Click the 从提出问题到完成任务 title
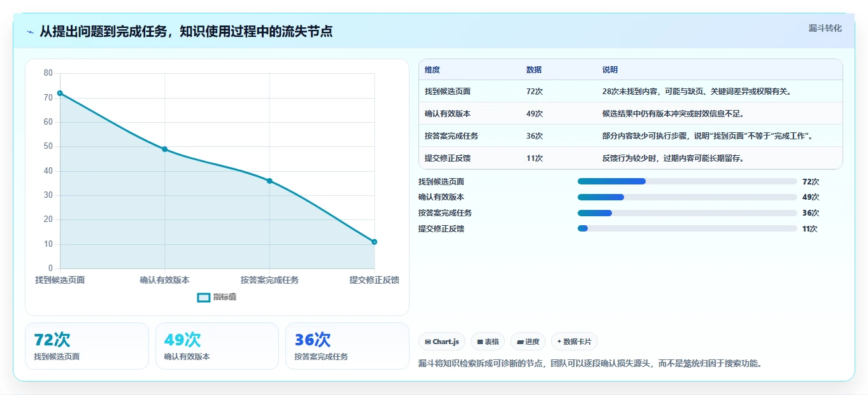 [x=186, y=32]
